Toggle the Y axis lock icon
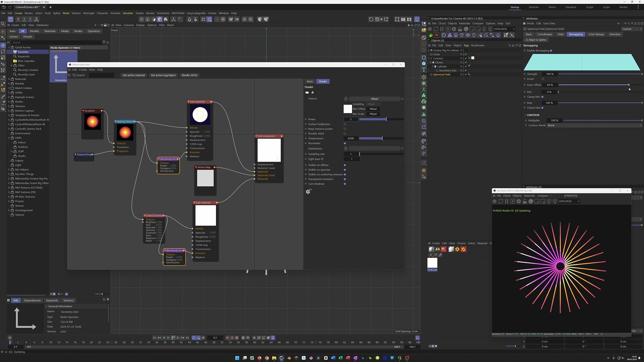Image resolution: width=644 pixels, height=362 pixels. [x=24, y=19]
